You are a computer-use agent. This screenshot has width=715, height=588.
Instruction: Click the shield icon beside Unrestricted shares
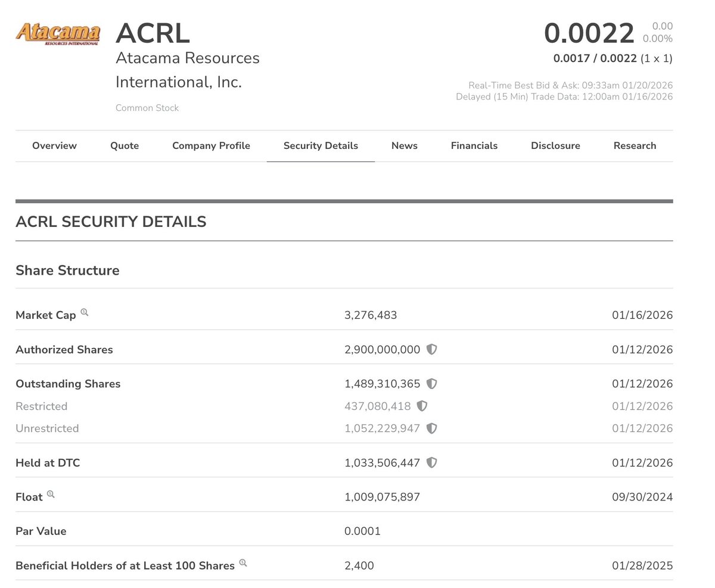[x=432, y=428]
